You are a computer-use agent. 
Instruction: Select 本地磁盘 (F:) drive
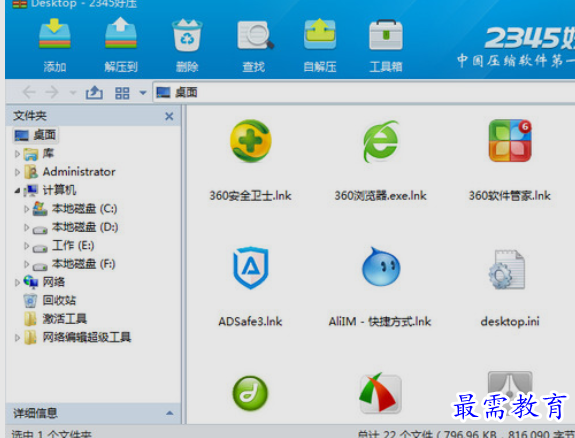click(x=74, y=264)
